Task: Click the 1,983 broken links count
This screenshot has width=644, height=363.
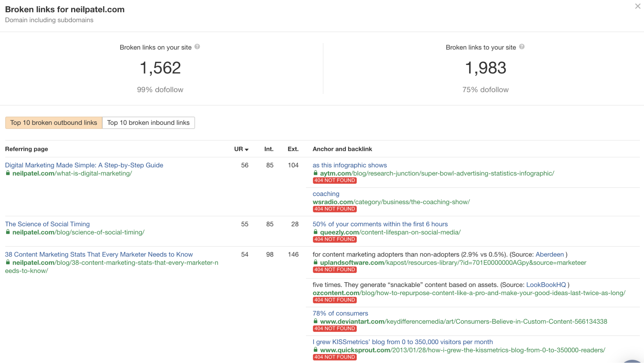Action: tap(485, 68)
